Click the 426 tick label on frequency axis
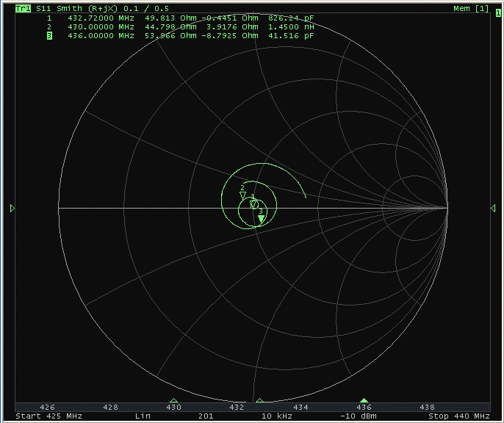This screenshot has width=504, height=423. pyautogui.click(x=47, y=408)
